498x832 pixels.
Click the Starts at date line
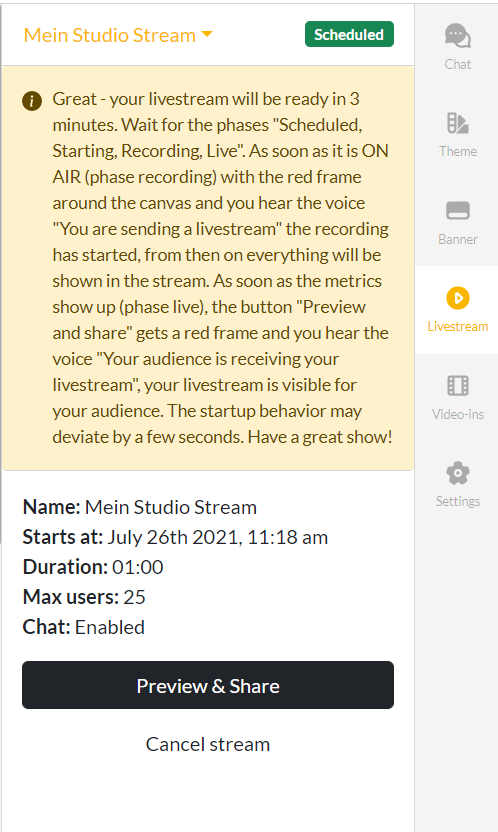click(175, 537)
